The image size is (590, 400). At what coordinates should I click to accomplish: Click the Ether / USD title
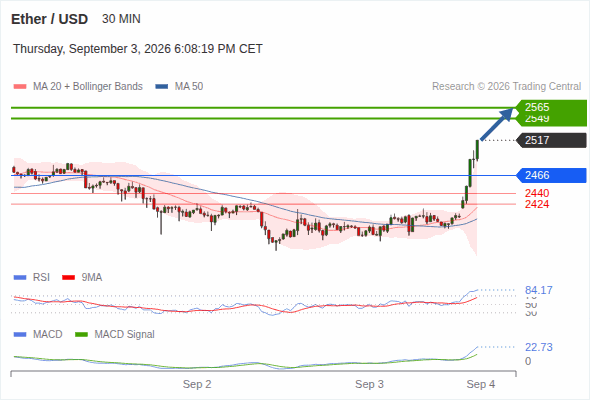[x=49, y=19]
